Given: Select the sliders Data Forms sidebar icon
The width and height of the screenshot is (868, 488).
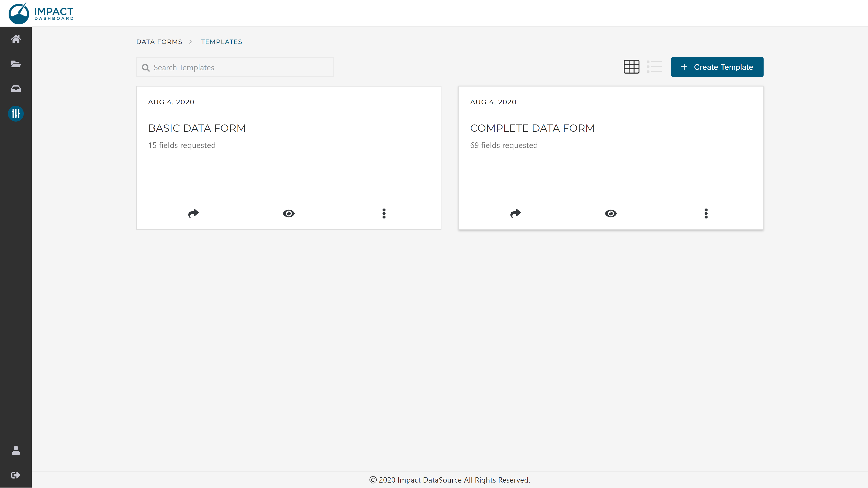Looking at the screenshot, I should pos(16,113).
